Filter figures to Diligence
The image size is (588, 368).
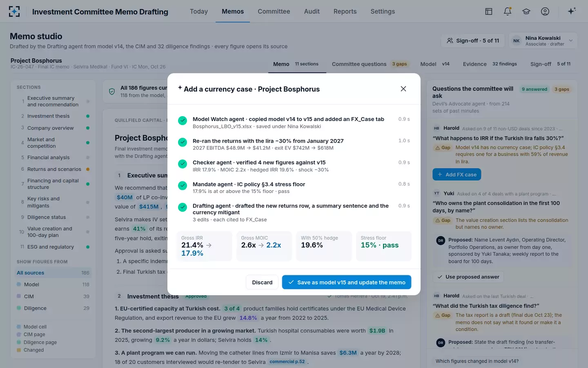53,308
